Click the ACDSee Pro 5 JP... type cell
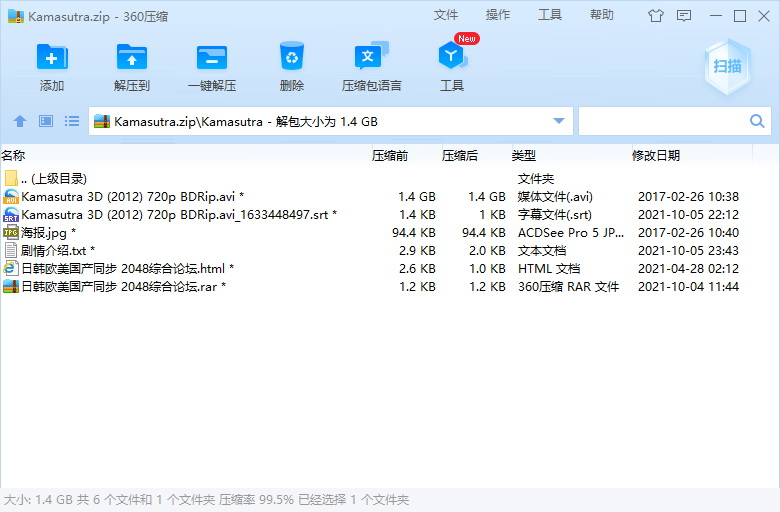780x512 pixels. click(571, 232)
